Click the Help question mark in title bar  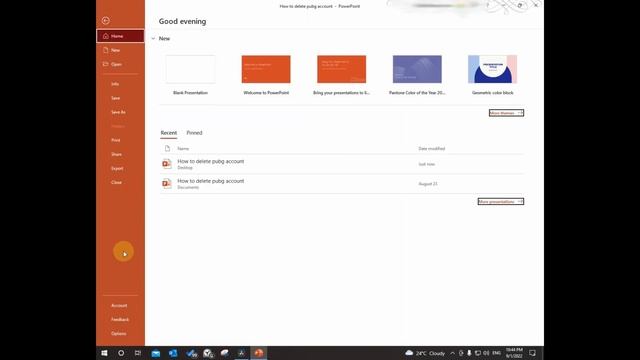click(488, 5)
